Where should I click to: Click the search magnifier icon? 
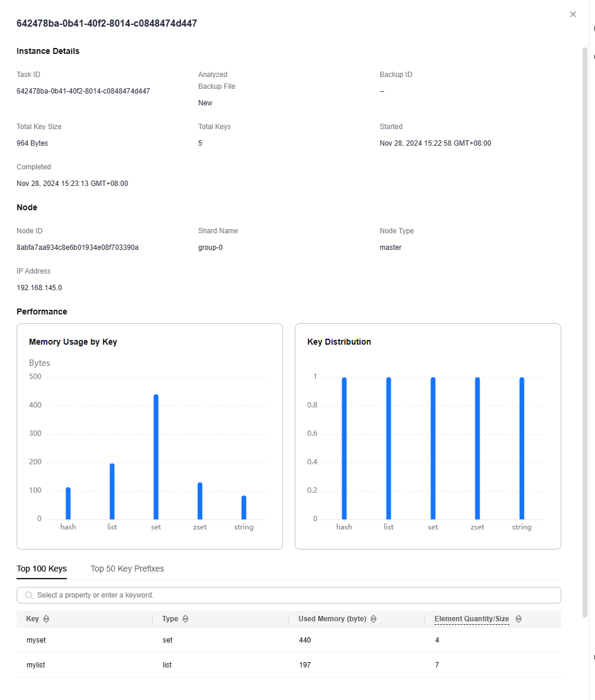pyautogui.click(x=29, y=595)
